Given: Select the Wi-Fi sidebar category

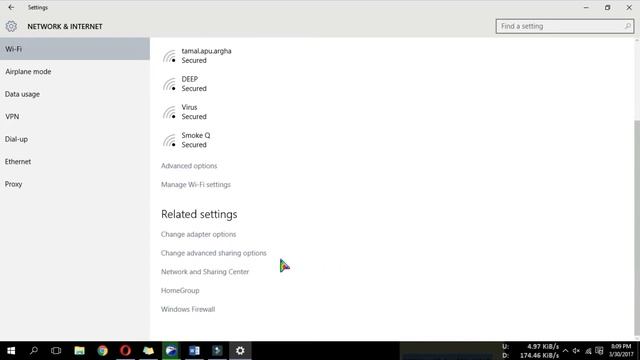Looking at the screenshot, I should (x=75, y=49).
